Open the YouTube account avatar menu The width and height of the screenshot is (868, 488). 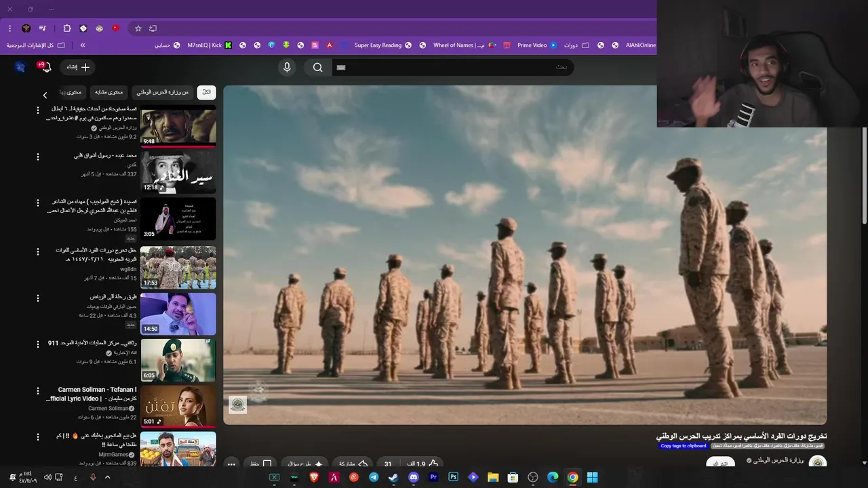tap(20, 66)
